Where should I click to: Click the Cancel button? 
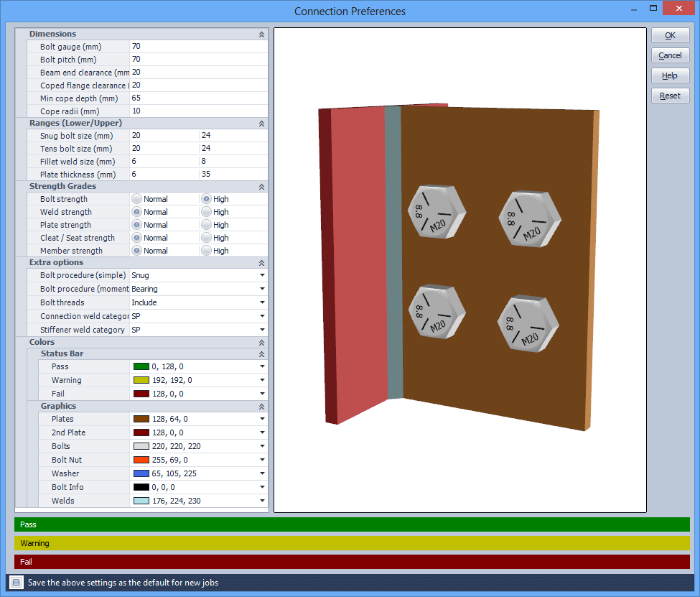[x=670, y=55]
